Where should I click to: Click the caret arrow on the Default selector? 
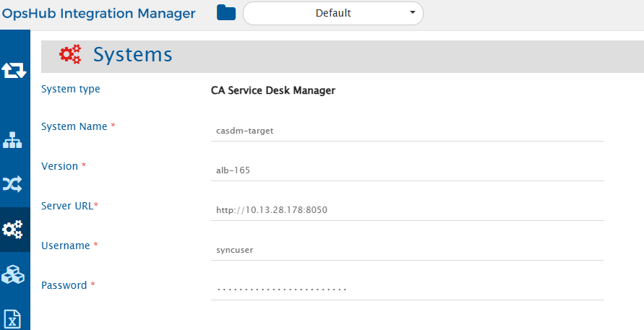(x=412, y=13)
